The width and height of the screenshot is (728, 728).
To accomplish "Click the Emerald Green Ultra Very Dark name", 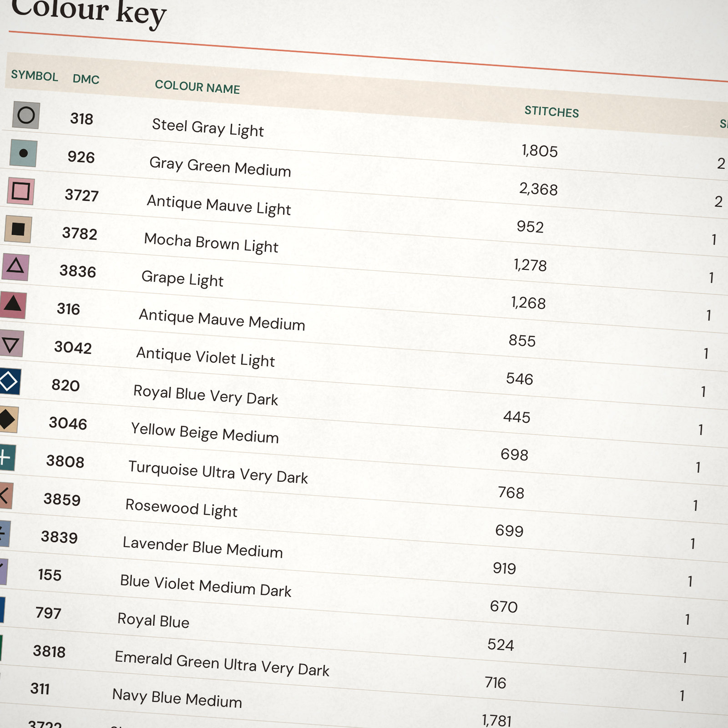I will pyautogui.click(x=222, y=663).
